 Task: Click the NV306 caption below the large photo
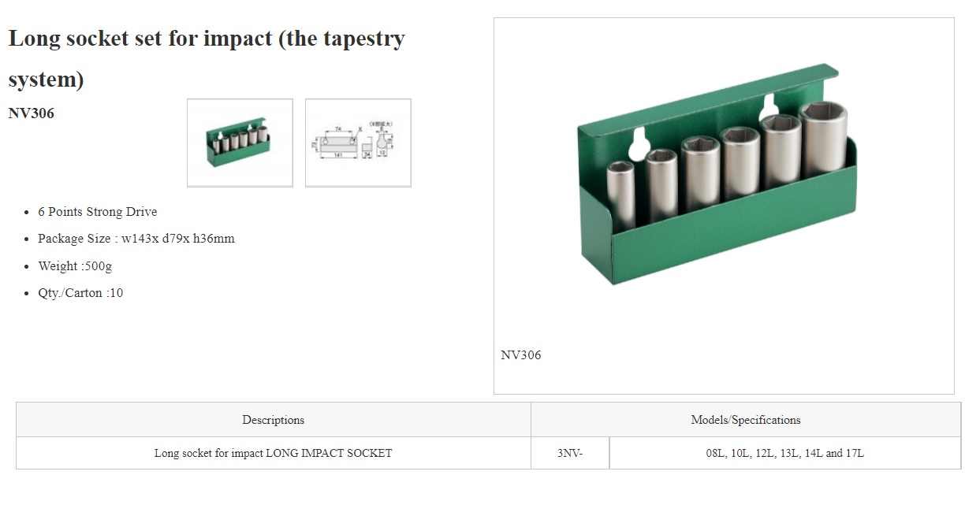[521, 355]
